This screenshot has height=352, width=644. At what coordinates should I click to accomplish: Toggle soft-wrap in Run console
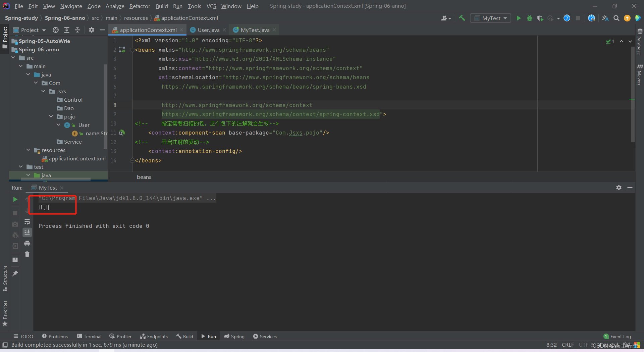click(27, 222)
